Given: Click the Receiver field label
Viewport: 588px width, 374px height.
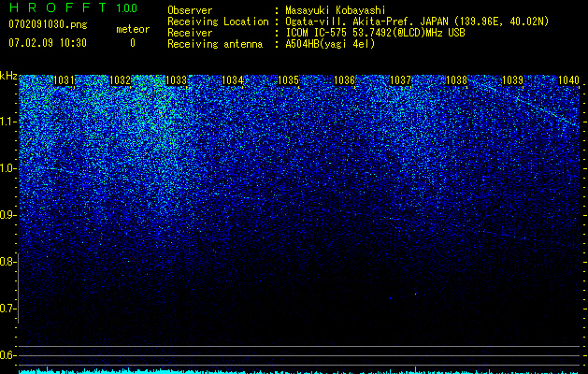Looking at the screenshot, I should click(x=190, y=33).
